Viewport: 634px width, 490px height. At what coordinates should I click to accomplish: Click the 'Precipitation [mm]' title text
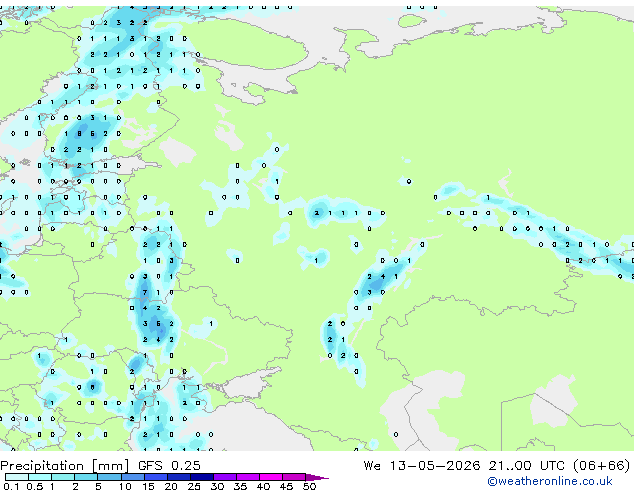64,466
